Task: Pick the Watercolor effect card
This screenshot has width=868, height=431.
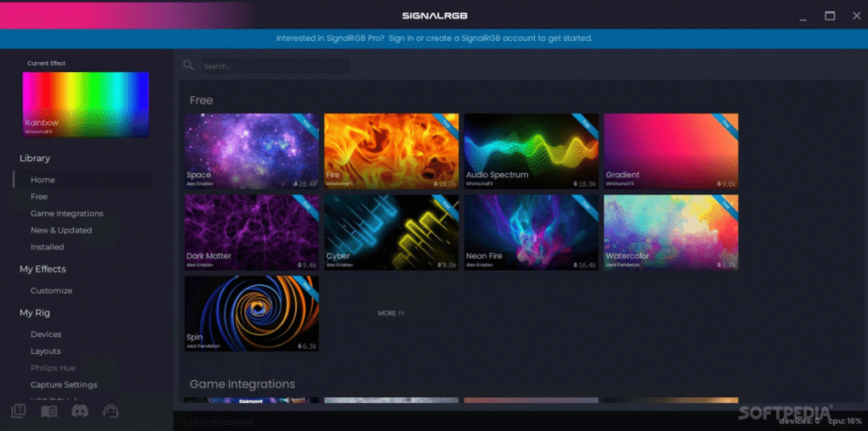Action: [671, 232]
